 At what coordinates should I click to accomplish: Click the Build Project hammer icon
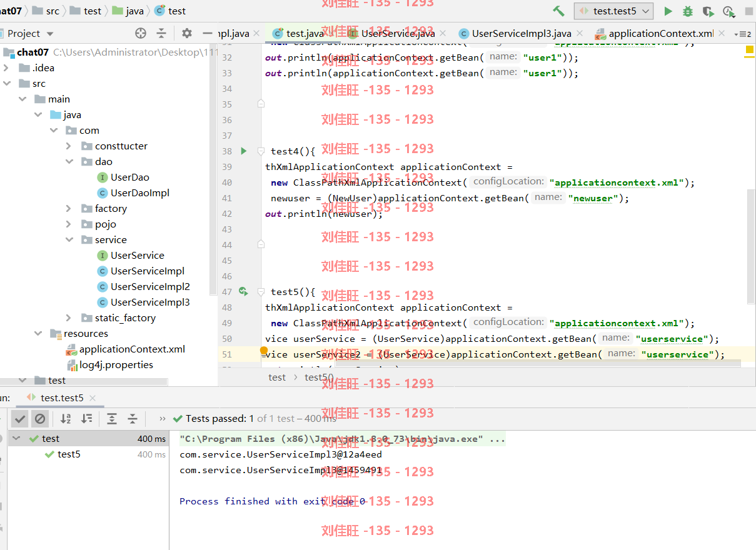click(558, 11)
